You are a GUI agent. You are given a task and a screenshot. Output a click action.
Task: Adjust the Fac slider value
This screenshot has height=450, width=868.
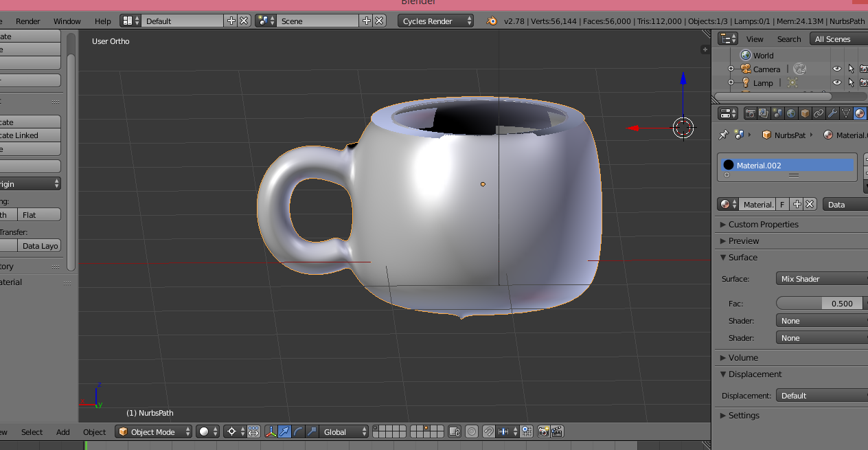click(x=821, y=304)
